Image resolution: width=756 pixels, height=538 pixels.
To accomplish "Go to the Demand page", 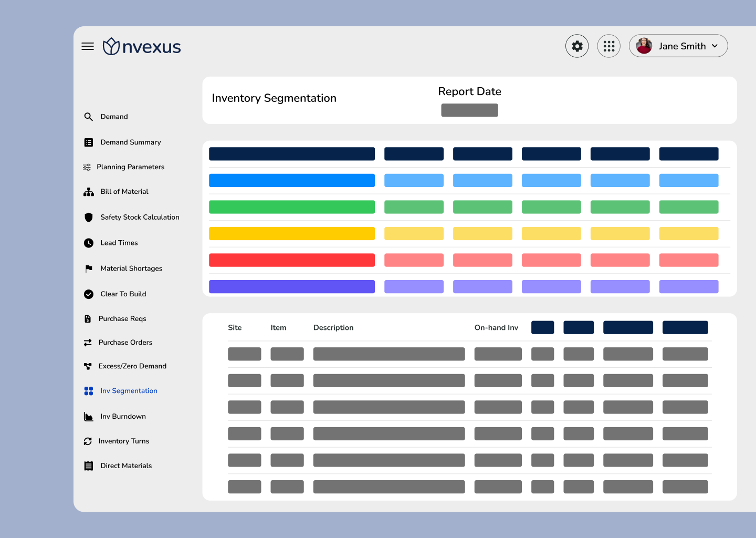I will (x=114, y=117).
